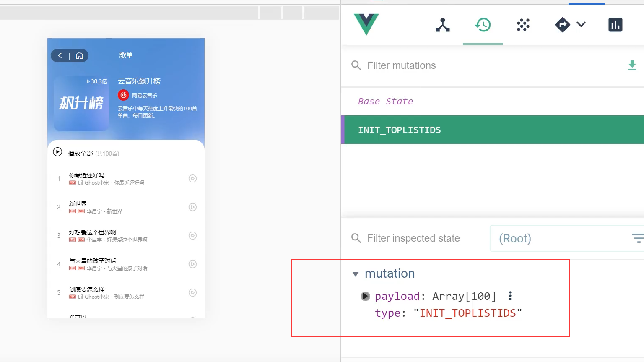
Task: Click the SQ badge under 你最近还好吗
Action: click(73, 183)
